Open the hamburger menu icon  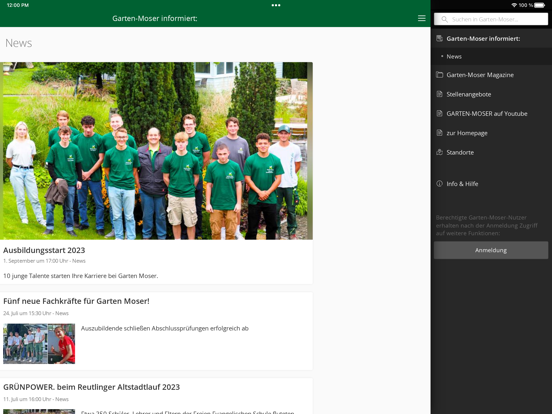click(421, 18)
